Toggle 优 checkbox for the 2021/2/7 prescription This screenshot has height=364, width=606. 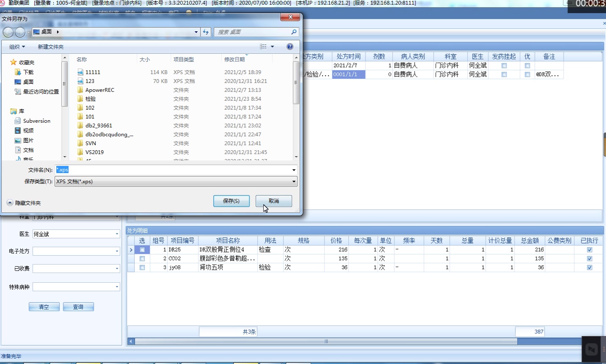[x=527, y=66]
